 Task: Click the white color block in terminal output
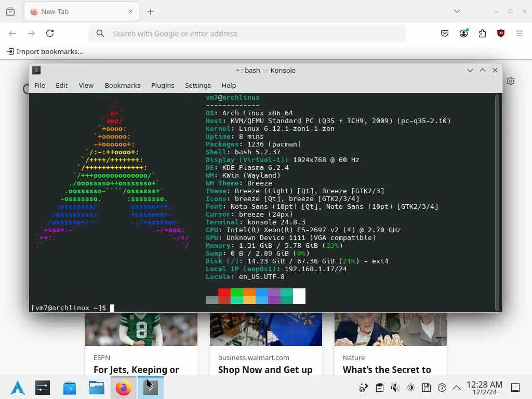point(299,296)
